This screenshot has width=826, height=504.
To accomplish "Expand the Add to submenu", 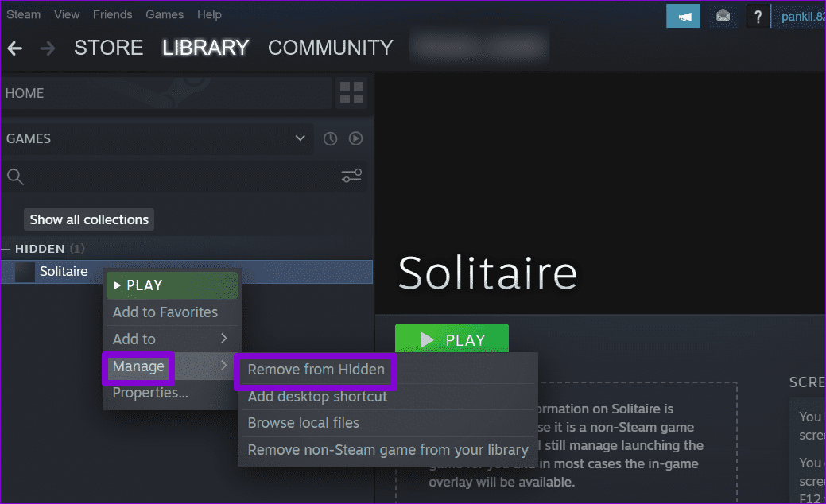I will click(x=172, y=339).
